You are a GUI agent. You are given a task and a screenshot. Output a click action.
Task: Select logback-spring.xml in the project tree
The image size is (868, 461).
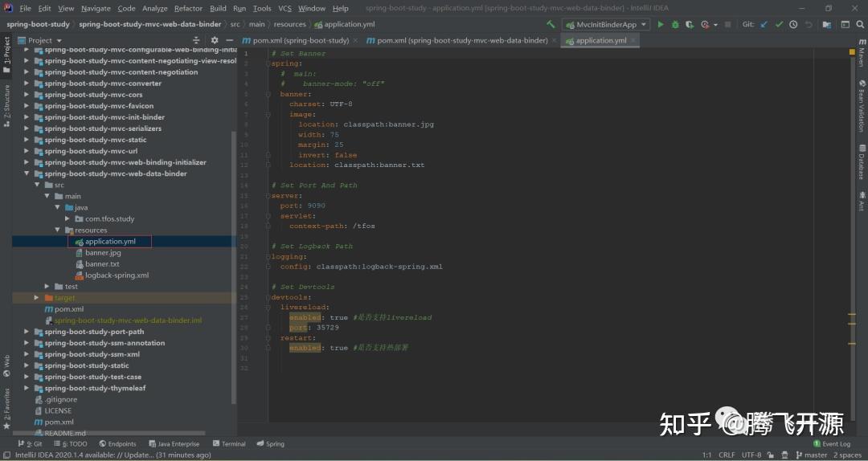[117, 275]
